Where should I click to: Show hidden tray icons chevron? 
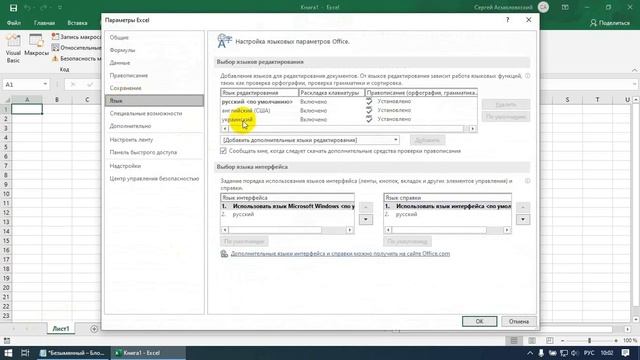click(530, 353)
